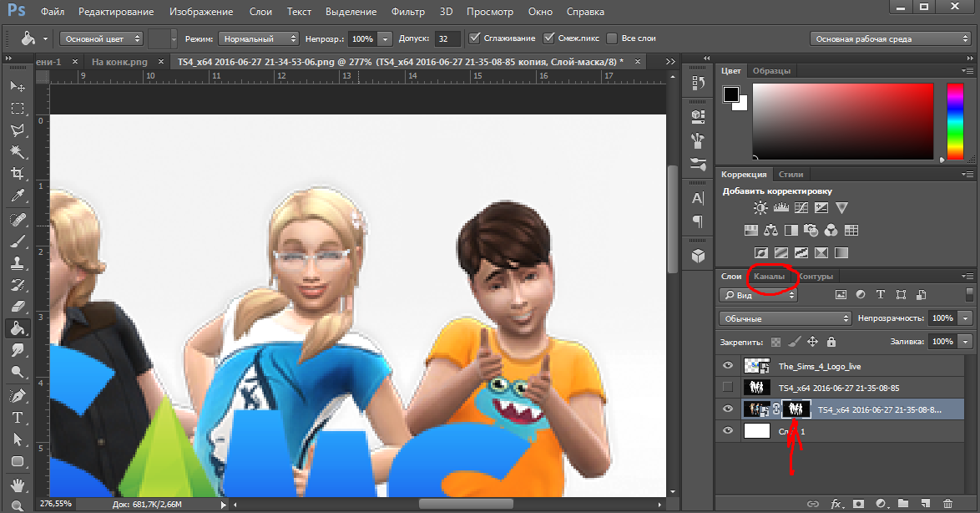Screen dimensions: 980x513
Task: Switch to the На конк.png document tab
Action: point(119,62)
